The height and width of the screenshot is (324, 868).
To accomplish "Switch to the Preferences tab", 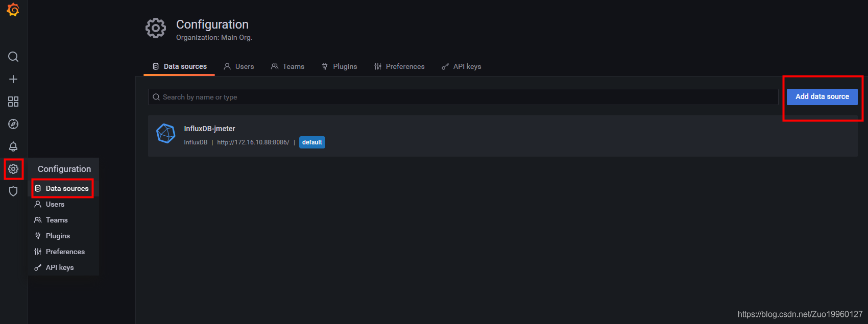I will (399, 66).
